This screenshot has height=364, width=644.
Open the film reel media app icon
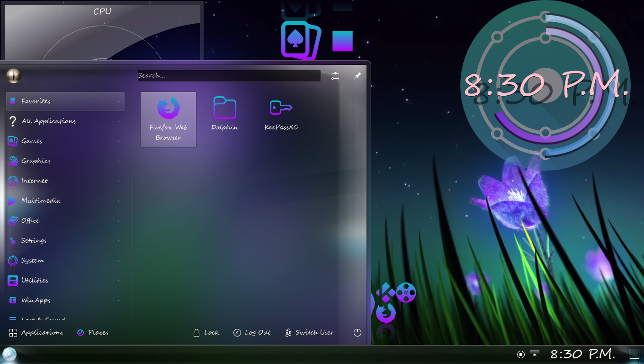406,292
